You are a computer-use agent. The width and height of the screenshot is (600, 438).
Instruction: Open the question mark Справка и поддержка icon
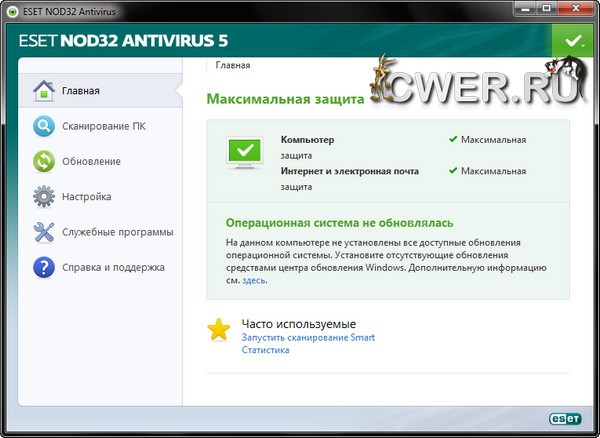44,267
